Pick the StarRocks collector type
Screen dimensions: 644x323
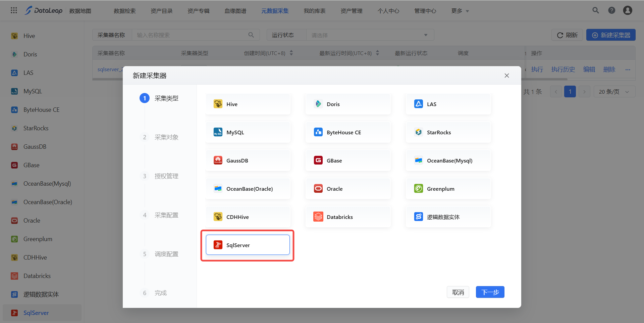448,132
